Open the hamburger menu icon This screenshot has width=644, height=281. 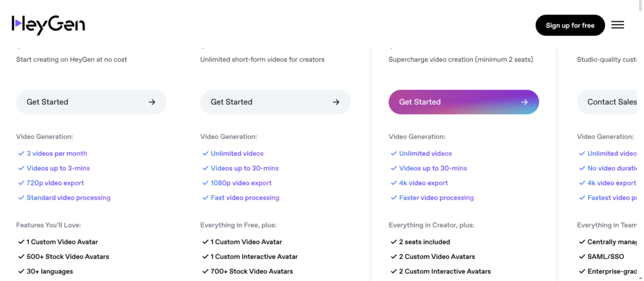tap(618, 25)
